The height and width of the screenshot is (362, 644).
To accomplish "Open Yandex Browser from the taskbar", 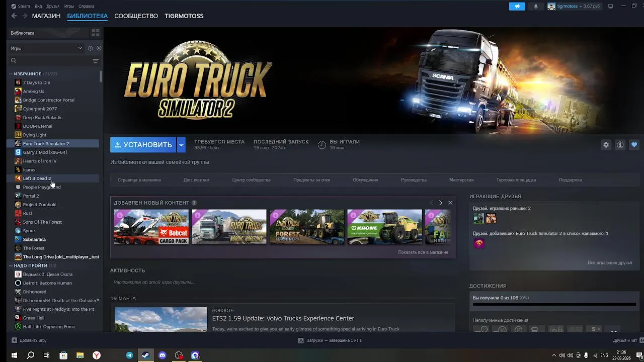I will click(x=96, y=355).
